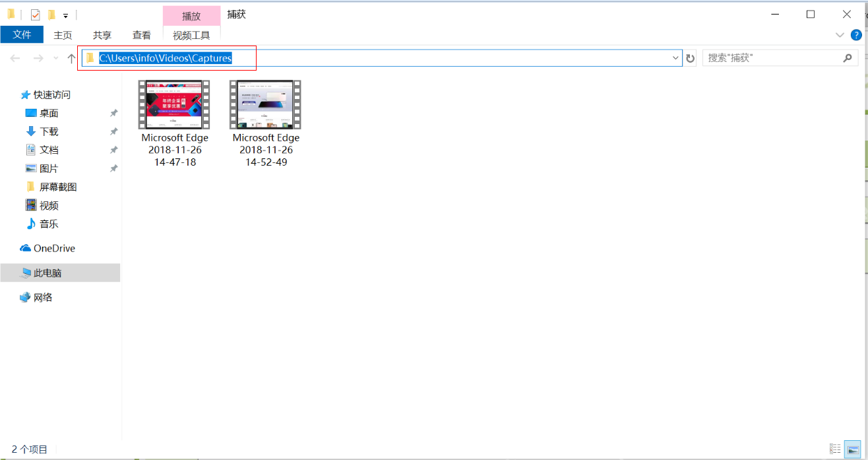The height and width of the screenshot is (460, 868).
Task: Open the quick access toolbar customize dropdown
Action: [x=65, y=15]
